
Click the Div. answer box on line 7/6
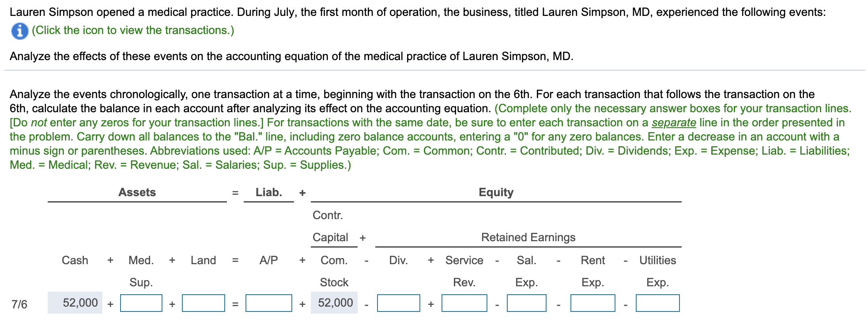tap(398, 303)
